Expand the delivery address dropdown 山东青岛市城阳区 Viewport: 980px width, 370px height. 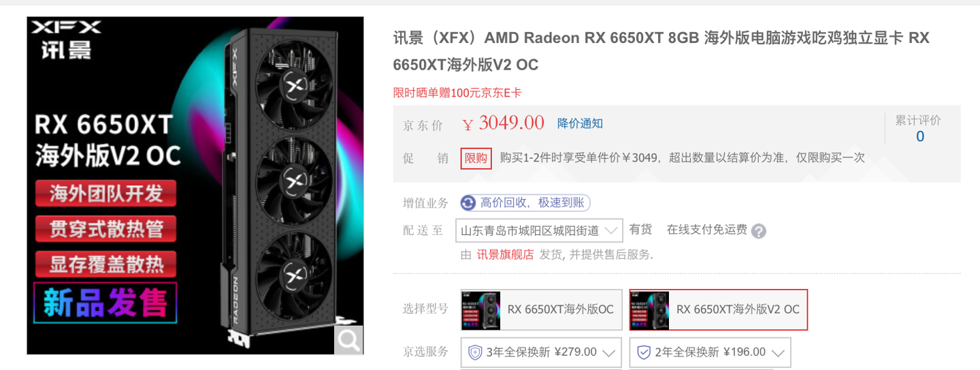pos(539,230)
